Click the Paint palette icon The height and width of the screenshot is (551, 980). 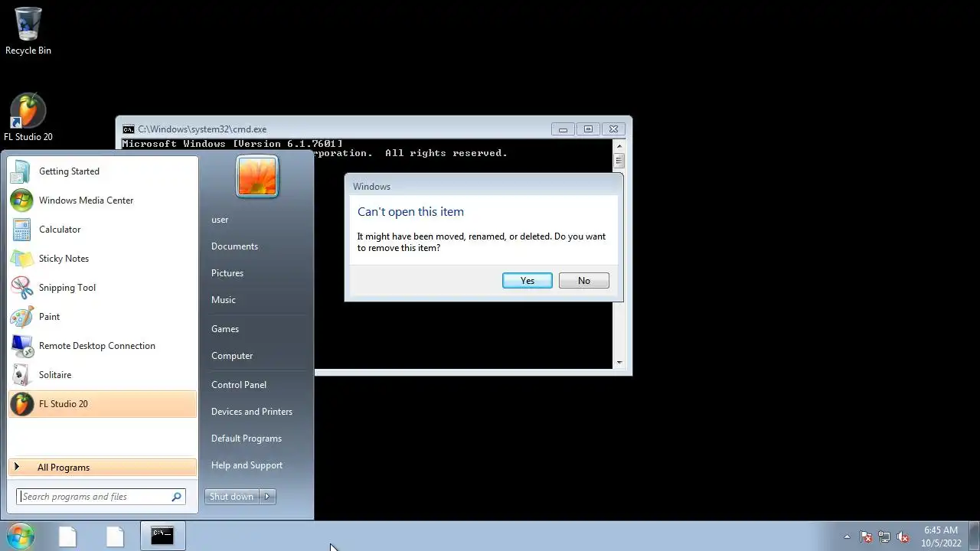click(x=21, y=317)
